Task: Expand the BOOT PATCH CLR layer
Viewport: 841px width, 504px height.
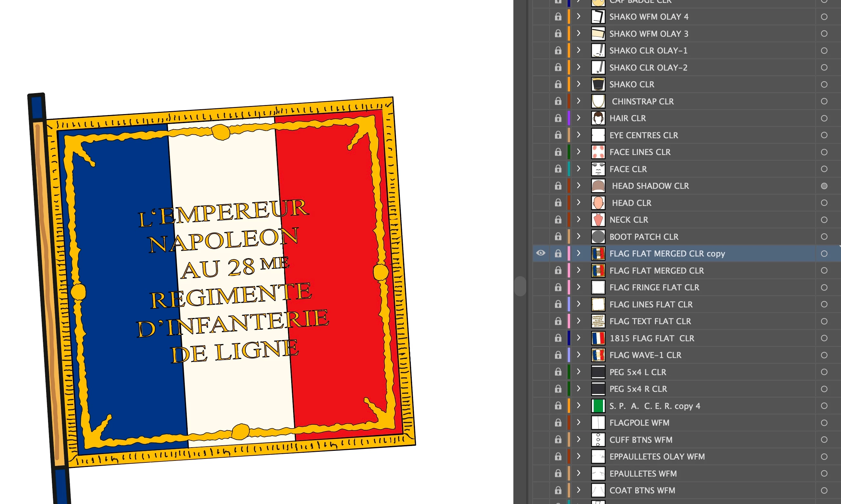Action: click(579, 237)
